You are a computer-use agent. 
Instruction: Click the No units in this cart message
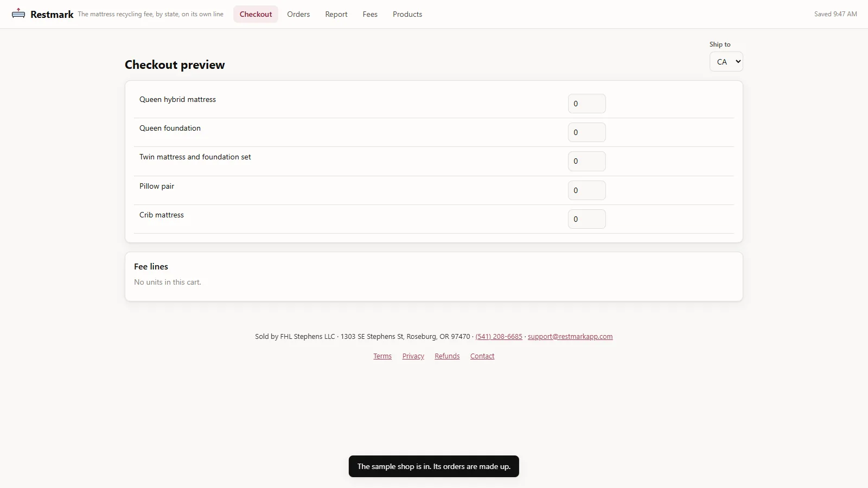tap(168, 282)
